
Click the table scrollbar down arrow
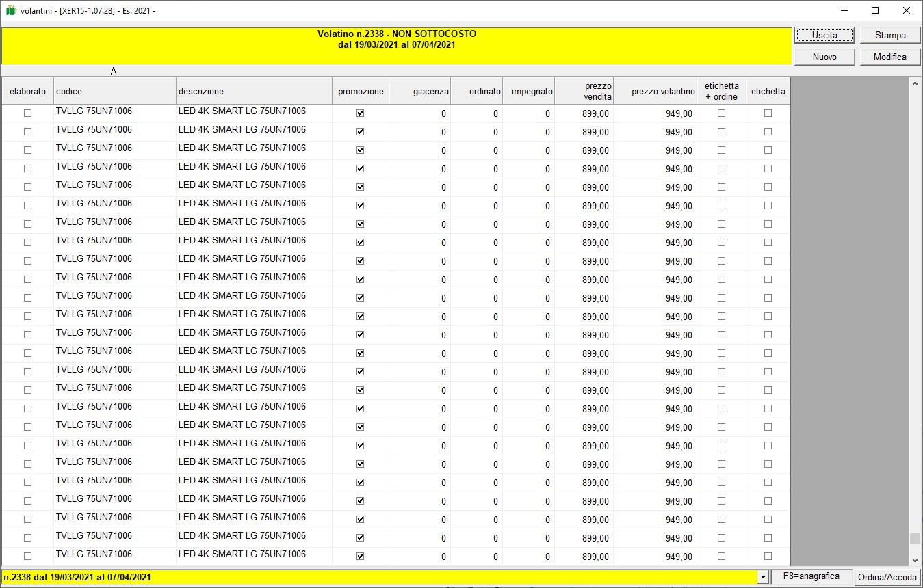[x=915, y=561]
